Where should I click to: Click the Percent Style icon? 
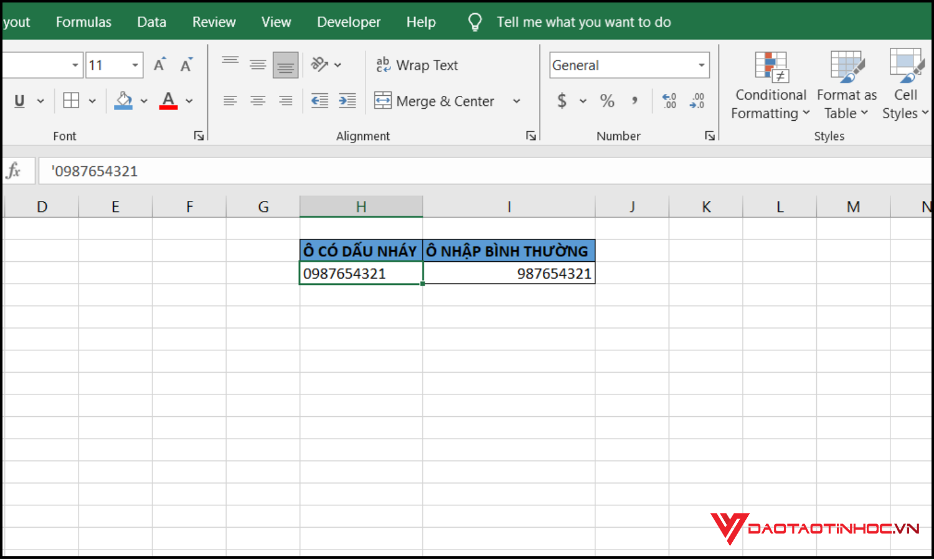[607, 101]
